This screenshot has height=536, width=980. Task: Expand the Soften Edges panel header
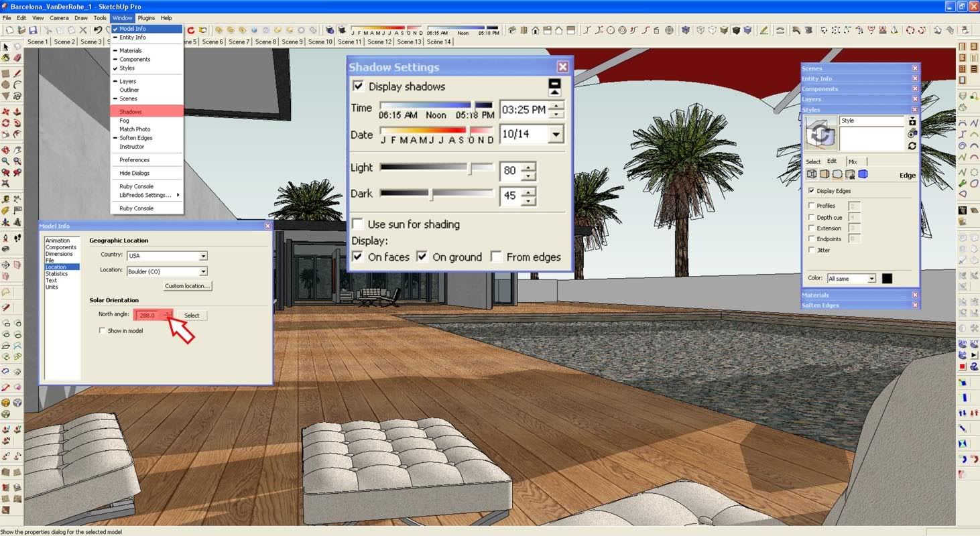point(860,305)
